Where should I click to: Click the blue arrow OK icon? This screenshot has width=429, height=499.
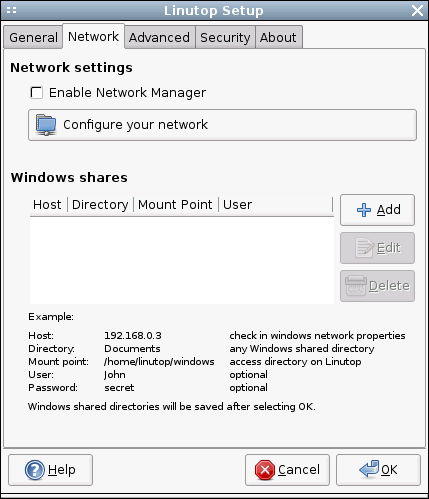[369, 469]
